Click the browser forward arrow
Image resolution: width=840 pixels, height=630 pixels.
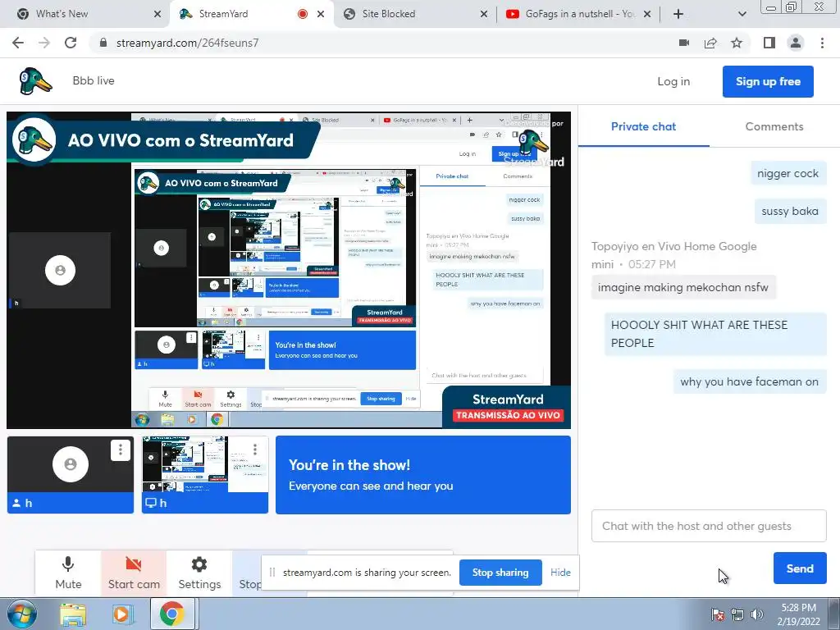click(x=44, y=43)
